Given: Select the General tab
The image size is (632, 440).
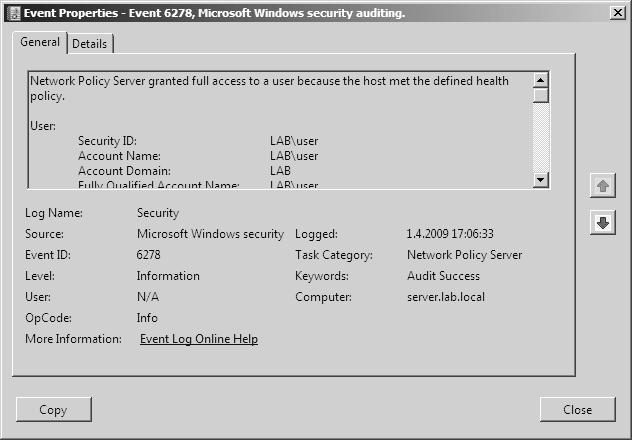Looking at the screenshot, I should [x=40, y=42].
